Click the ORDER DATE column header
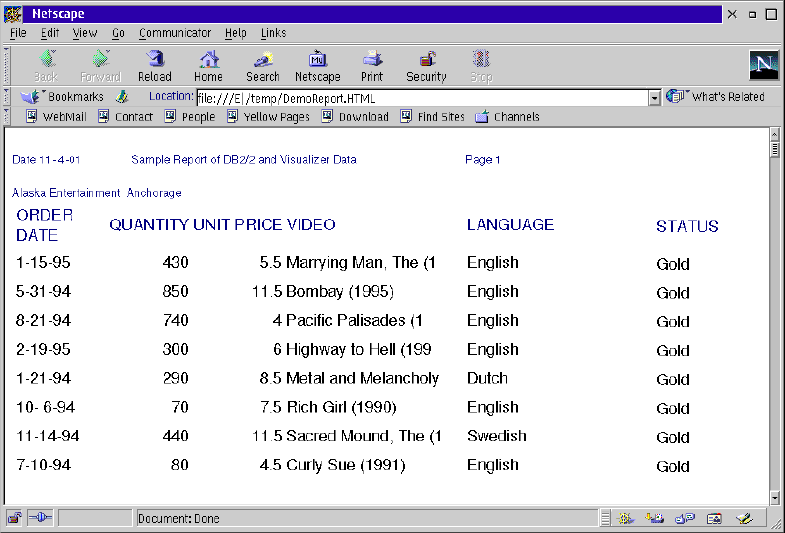Screen dimensions: 785x533 [45, 225]
